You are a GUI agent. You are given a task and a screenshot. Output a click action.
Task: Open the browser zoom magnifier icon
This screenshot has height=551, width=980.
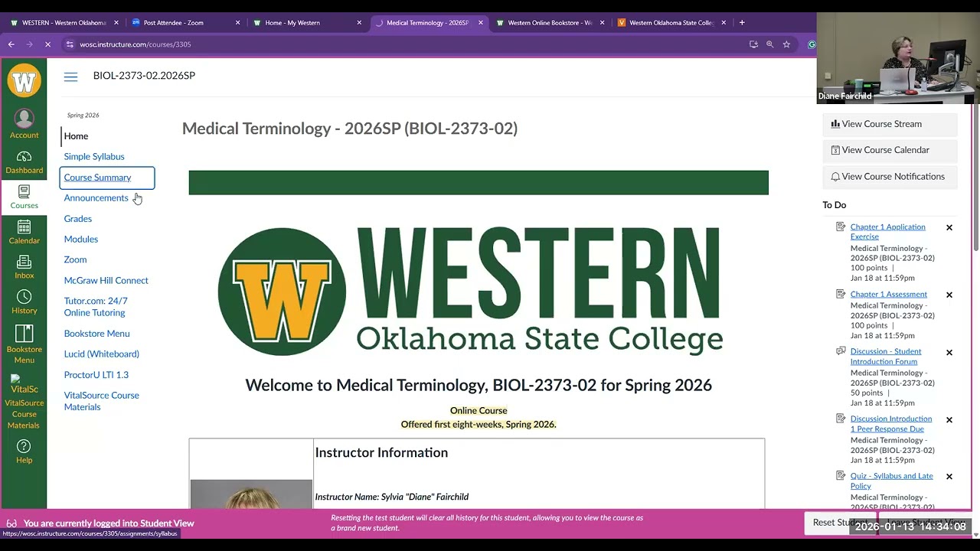[769, 44]
